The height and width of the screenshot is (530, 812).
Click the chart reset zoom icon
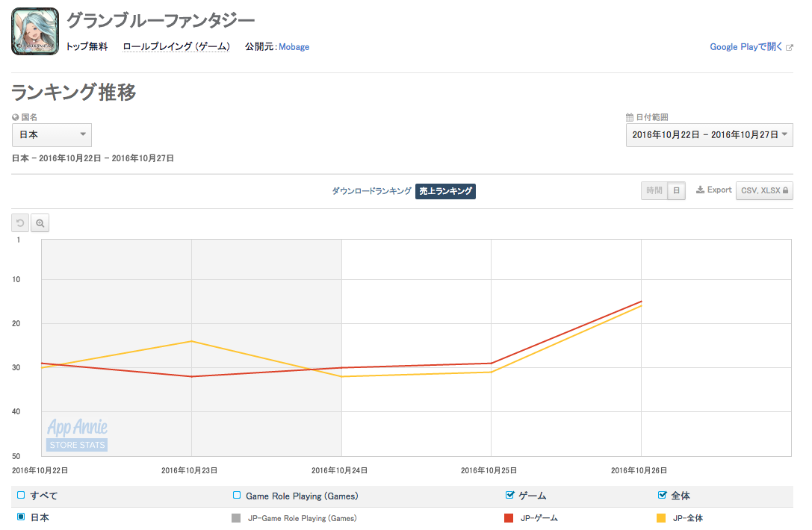tap(20, 222)
